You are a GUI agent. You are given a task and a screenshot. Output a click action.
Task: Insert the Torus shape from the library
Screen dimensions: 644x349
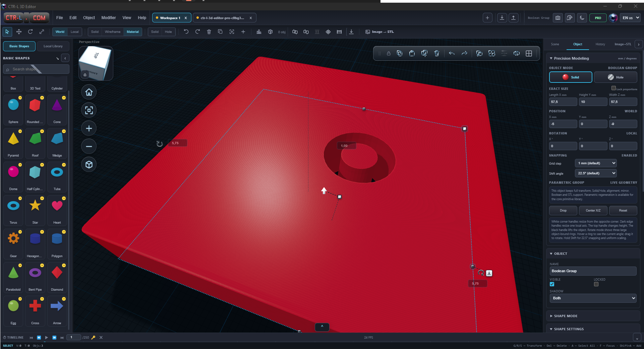pos(13,210)
